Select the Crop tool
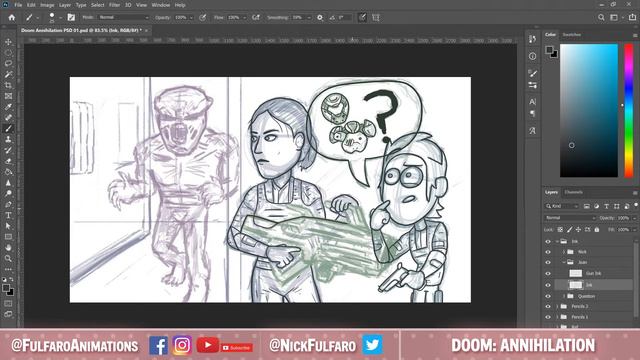 (x=8, y=85)
